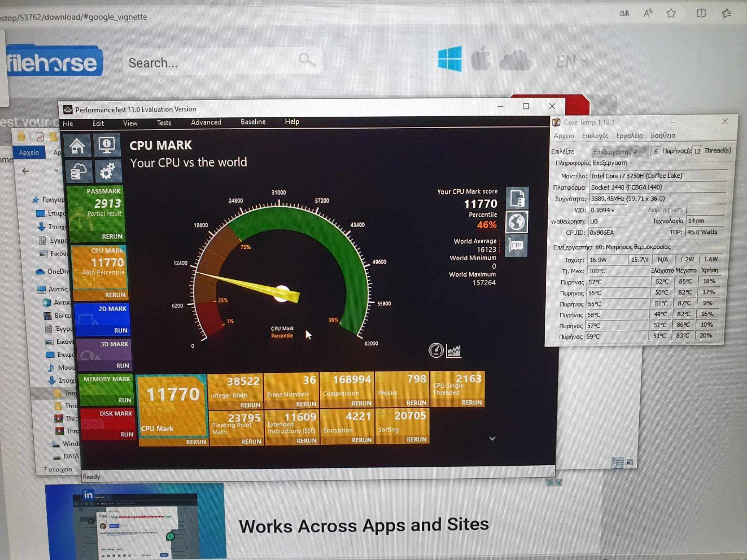The height and width of the screenshot is (560, 747).
Task: Click the ad info triangle icon
Action: [x=550, y=483]
